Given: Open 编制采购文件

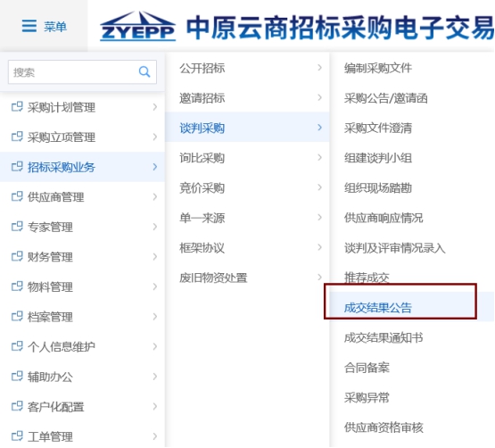Looking at the screenshot, I should pos(378,68).
